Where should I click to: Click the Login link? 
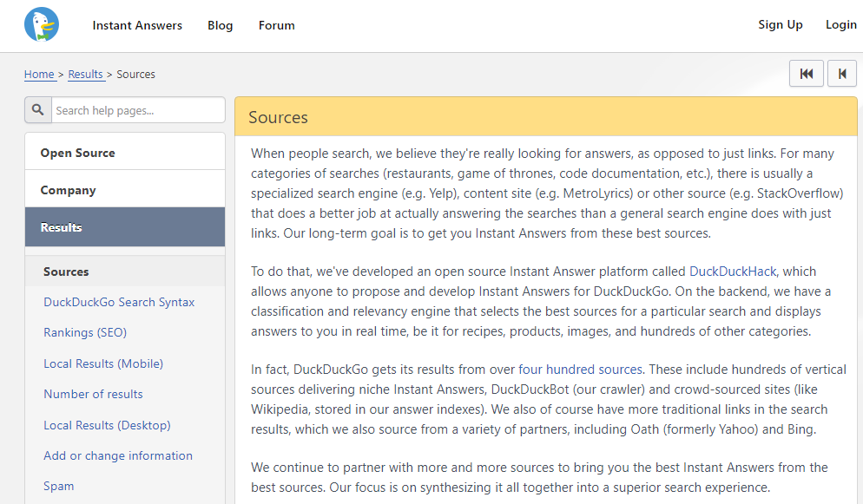click(x=841, y=25)
